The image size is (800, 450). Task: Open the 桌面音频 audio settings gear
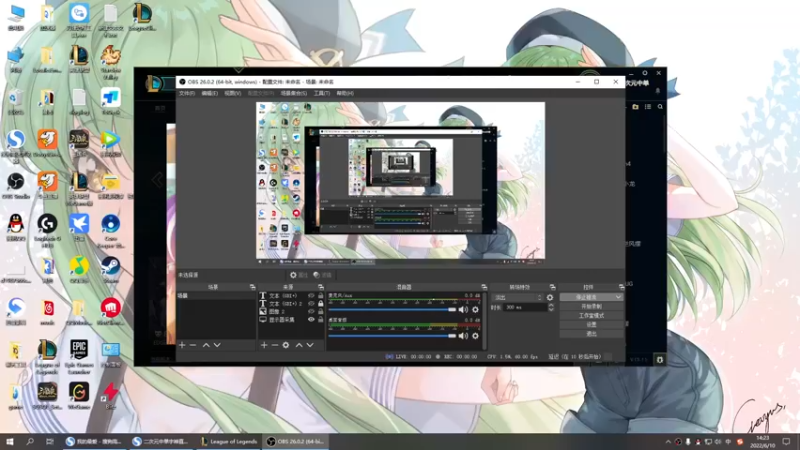475,336
